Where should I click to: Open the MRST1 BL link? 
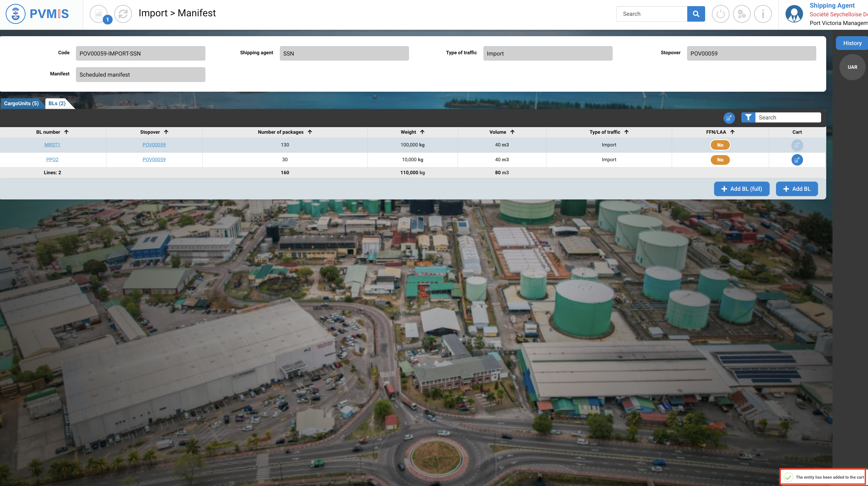click(52, 145)
